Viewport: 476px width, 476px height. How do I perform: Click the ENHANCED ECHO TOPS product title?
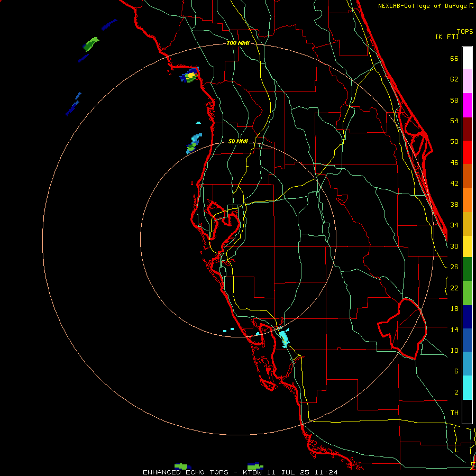tap(186, 472)
